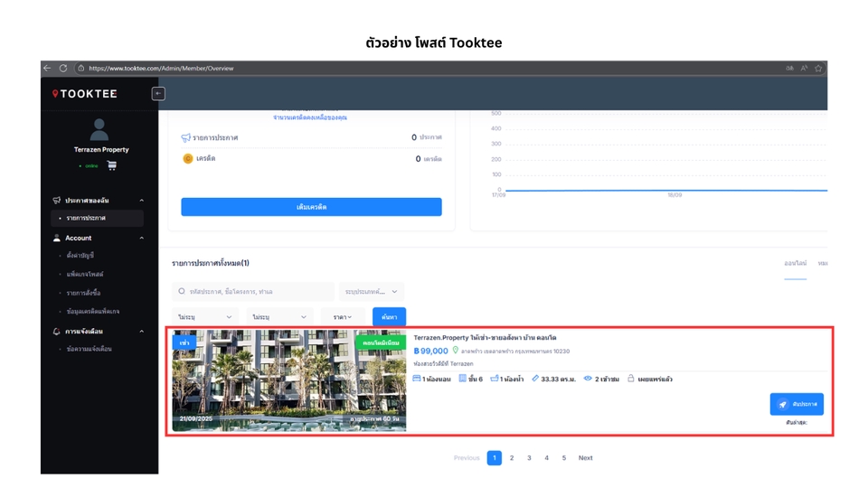
Task: Collapse the Account sidebar section
Action: tap(141, 239)
